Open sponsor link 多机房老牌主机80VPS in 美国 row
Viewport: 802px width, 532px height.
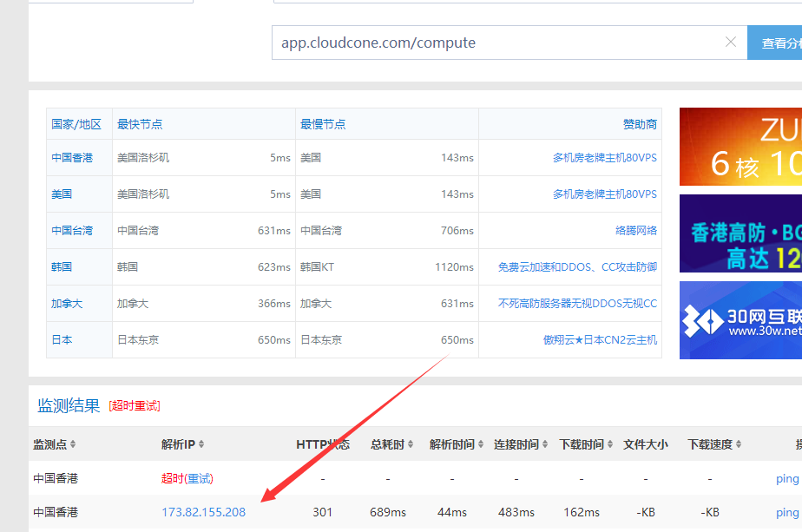pos(605,194)
